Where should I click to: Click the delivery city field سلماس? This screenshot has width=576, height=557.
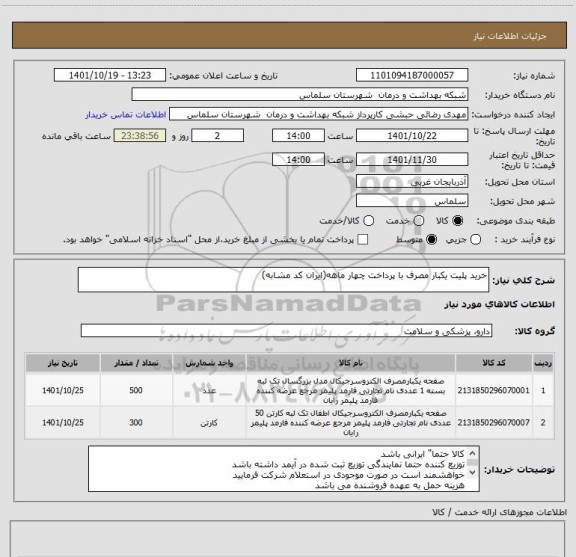point(412,201)
